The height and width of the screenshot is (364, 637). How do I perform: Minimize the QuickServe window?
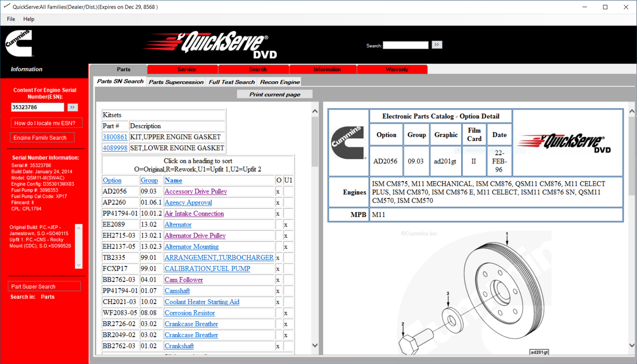[x=585, y=7]
